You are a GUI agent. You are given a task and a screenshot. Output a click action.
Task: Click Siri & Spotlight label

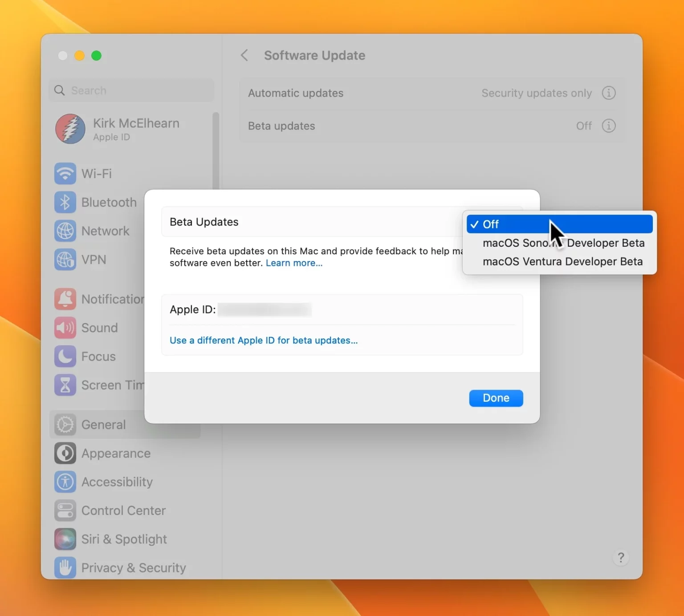click(x=124, y=539)
